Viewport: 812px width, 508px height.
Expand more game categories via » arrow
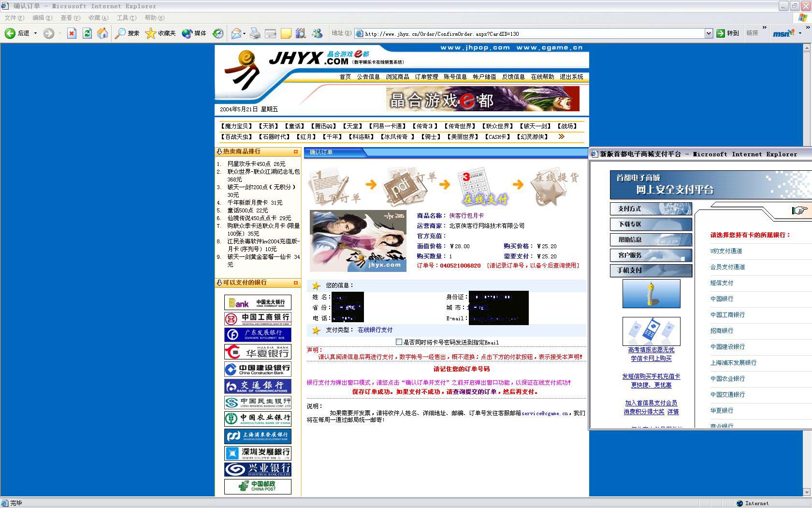coord(561,136)
